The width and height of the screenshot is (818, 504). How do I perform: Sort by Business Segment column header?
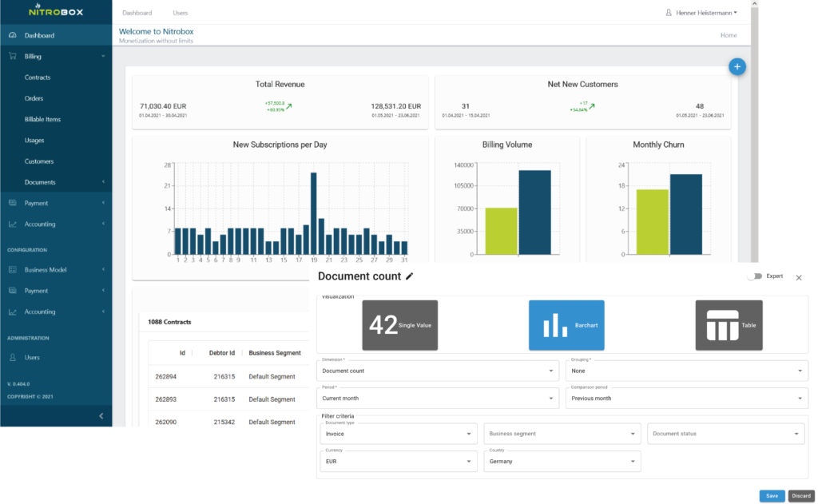click(x=275, y=353)
